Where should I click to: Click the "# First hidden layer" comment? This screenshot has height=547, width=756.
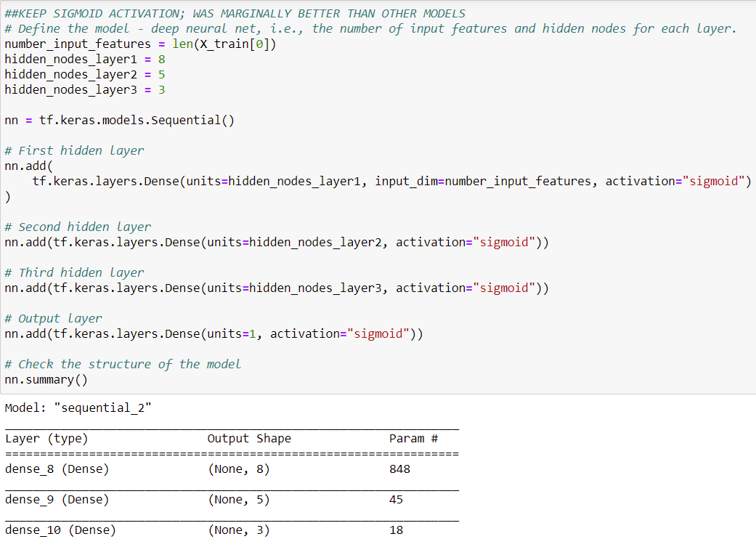(x=74, y=150)
